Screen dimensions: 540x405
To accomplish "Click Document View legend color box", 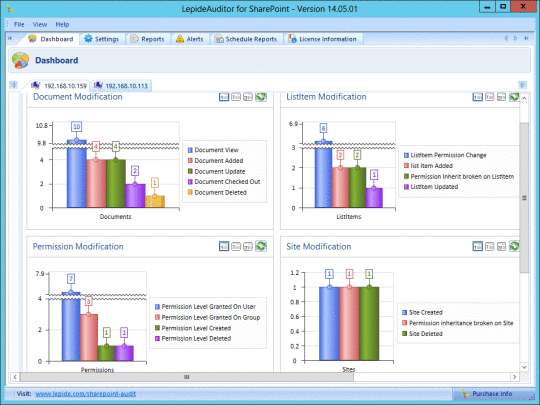I will coord(190,150).
